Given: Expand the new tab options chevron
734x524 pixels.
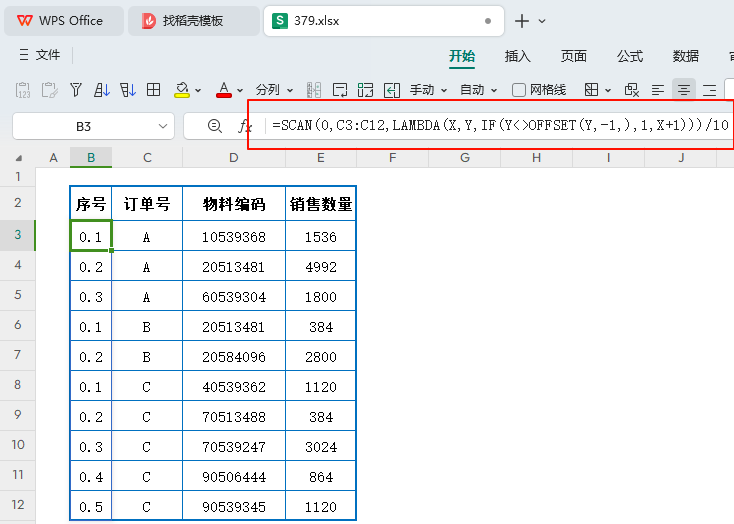Looking at the screenshot, I should [542, 21].
